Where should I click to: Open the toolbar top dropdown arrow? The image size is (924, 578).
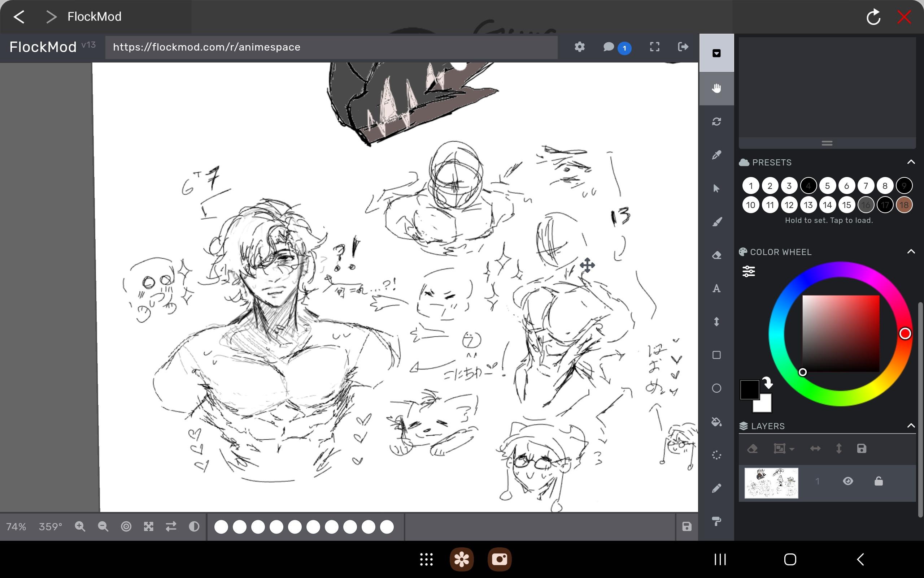pyautogui.click(x=716, y=53)
